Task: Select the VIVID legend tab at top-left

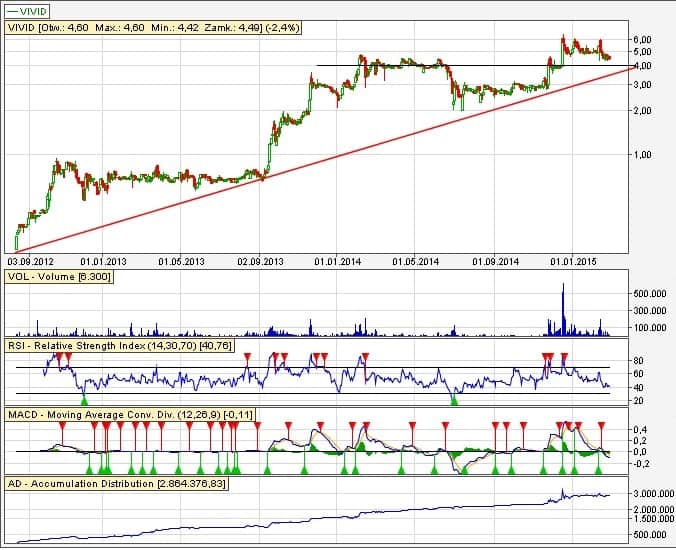Action: pyautogui.click(x=30, y=12)
